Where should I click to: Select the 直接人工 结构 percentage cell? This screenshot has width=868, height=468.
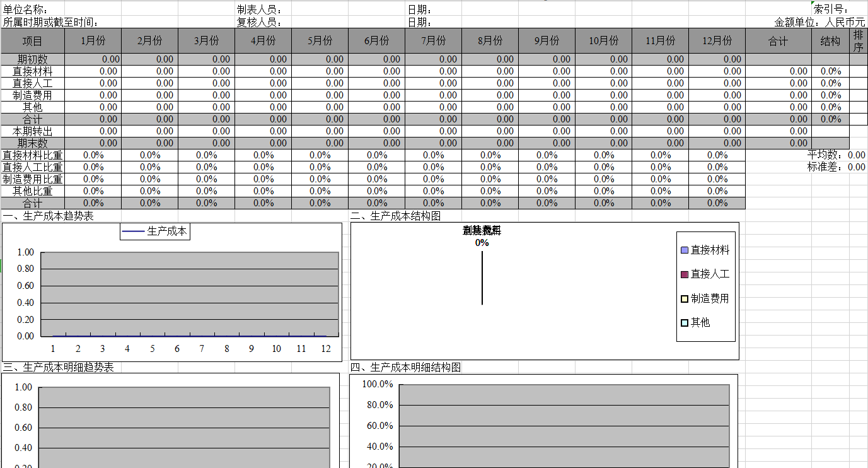(x=830, y=83)
